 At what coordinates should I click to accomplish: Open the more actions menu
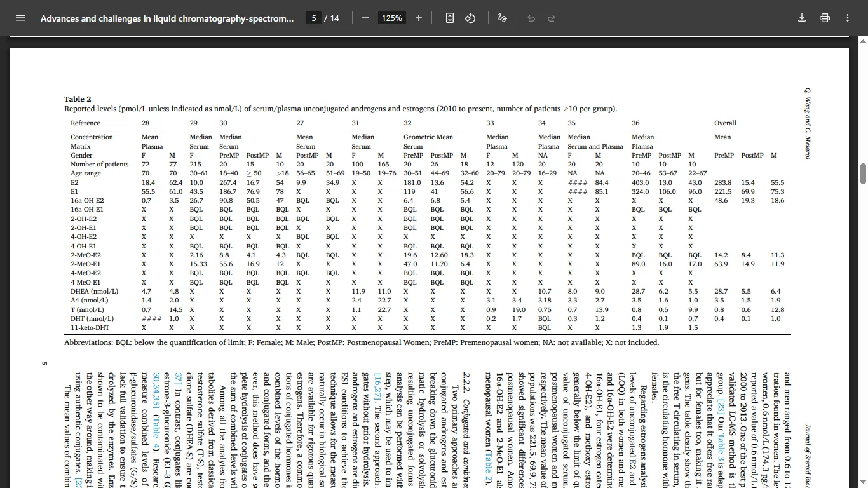click(848, 18)
